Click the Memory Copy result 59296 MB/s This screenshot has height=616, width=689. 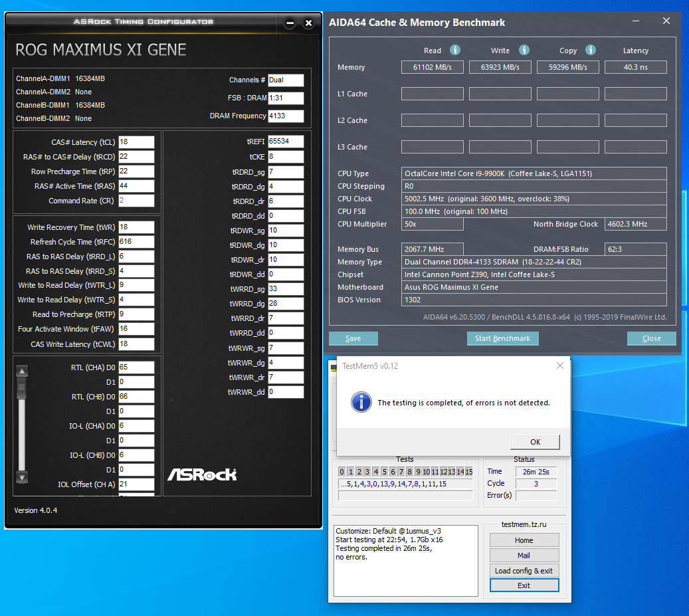coord(567,67)
